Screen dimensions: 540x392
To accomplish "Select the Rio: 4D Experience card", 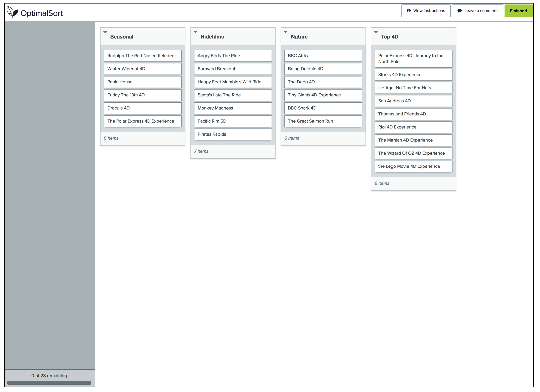I will click(x=413, y=127).
